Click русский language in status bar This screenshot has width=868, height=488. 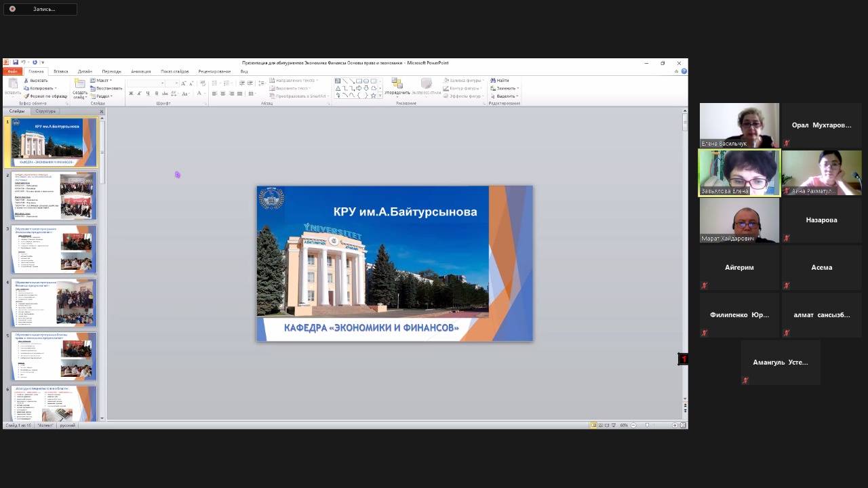point(68,425)
